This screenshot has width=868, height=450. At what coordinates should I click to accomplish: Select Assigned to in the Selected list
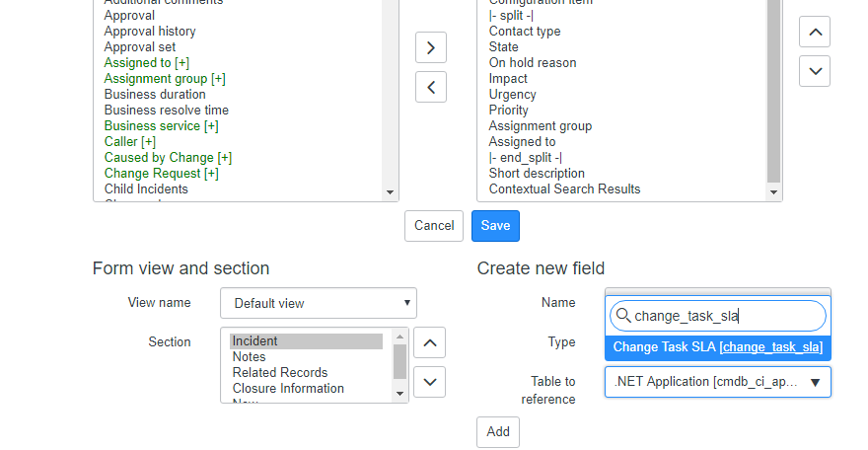tap(522, 142)
